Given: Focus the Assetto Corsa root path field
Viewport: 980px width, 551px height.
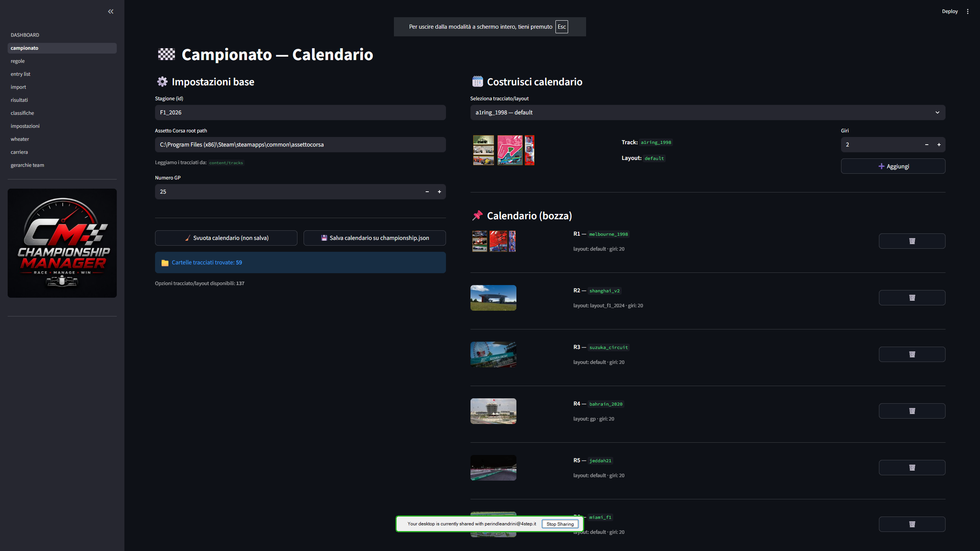Looking at the screenshot, I should click(300, 145).
